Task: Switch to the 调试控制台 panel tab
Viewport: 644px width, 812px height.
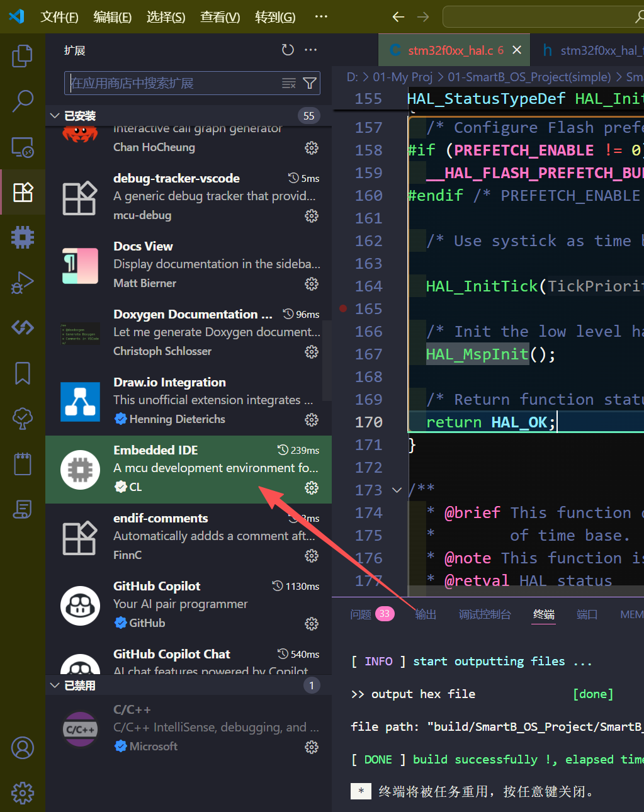Action: tap(485, 614)
